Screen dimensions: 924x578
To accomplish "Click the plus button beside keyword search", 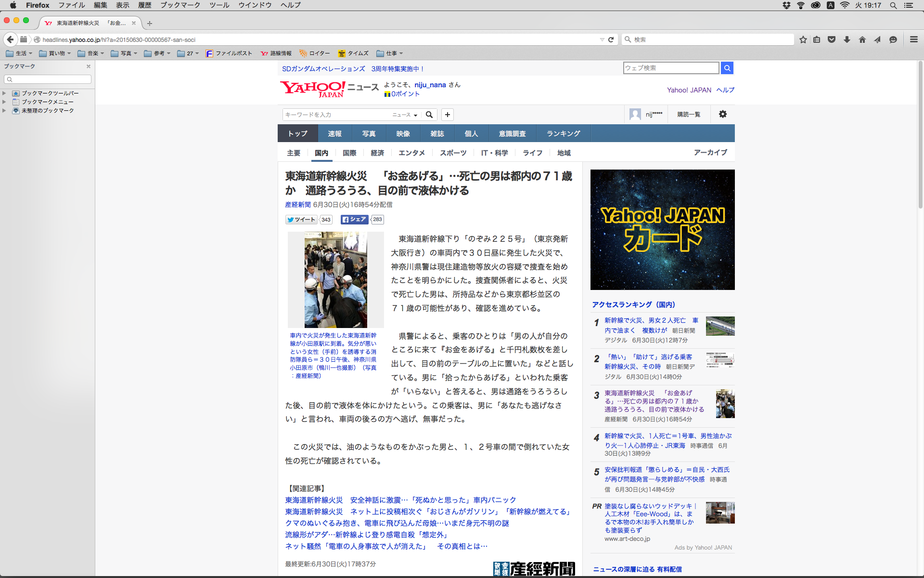I will tap(448, 115).
